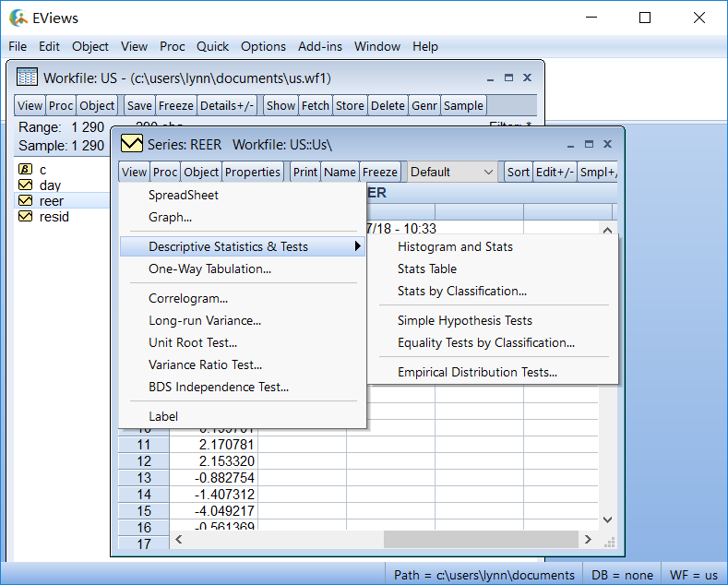Choose Correlogram... menu entry
Image resolution: width=728 pixels, height=585 pixels.
click(x=243, y=298)
